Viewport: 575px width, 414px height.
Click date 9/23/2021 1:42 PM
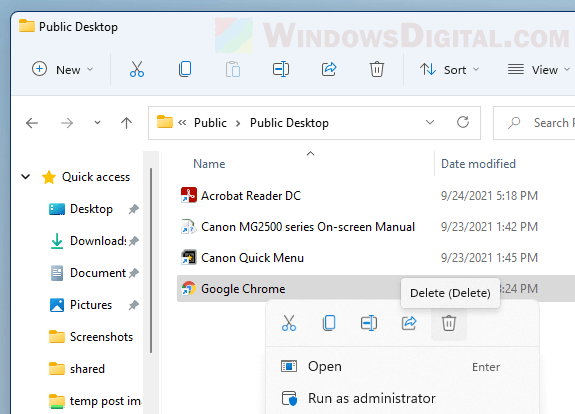(489, 227)
